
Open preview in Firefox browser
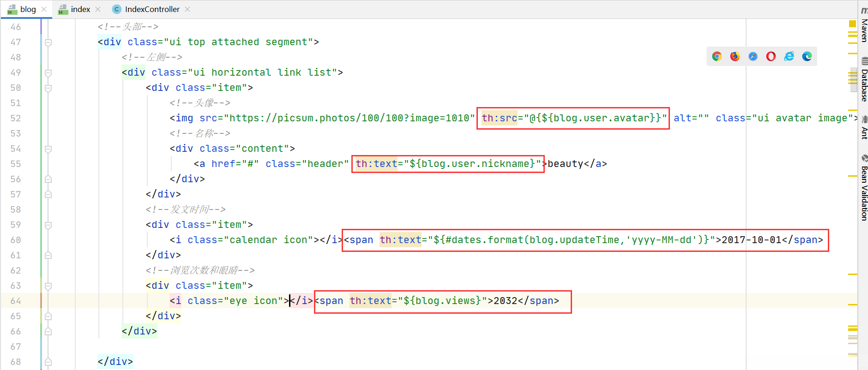[x=735, y=56]
